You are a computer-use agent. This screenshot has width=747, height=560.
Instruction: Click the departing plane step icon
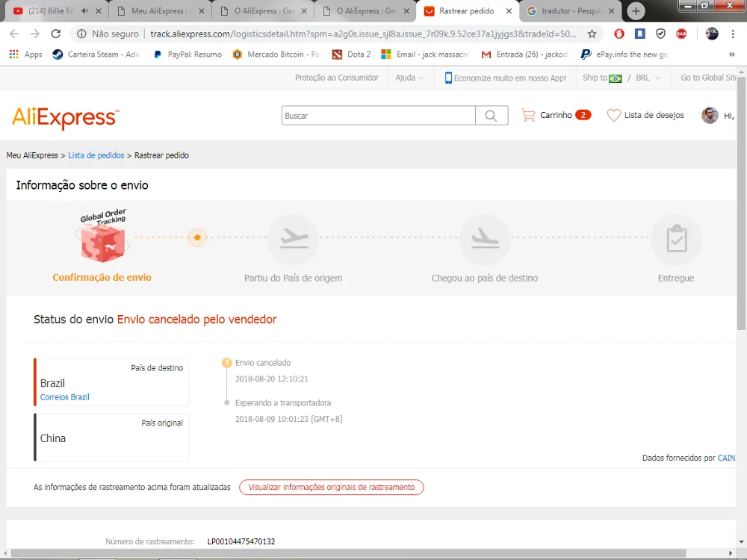[x=294, y=238]
